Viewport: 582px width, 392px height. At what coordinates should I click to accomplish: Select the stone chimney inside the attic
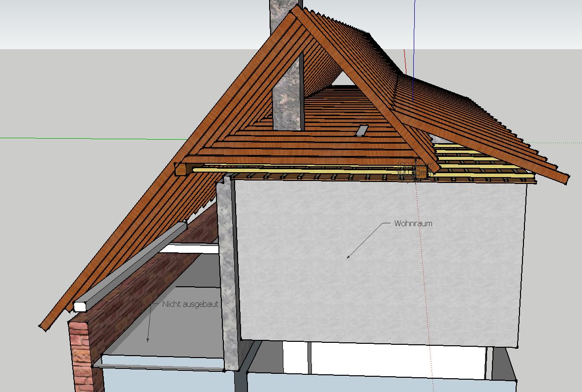pos(286,103)
